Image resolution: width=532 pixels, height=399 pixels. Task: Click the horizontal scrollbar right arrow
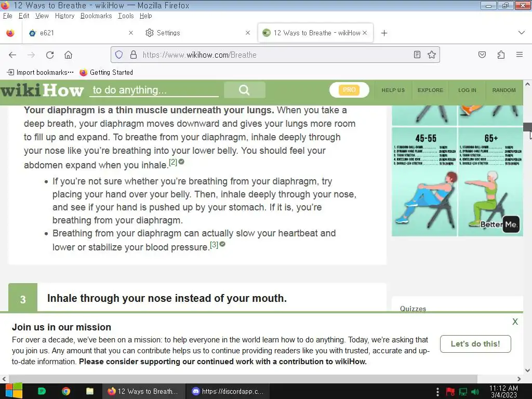pos(519,379)
